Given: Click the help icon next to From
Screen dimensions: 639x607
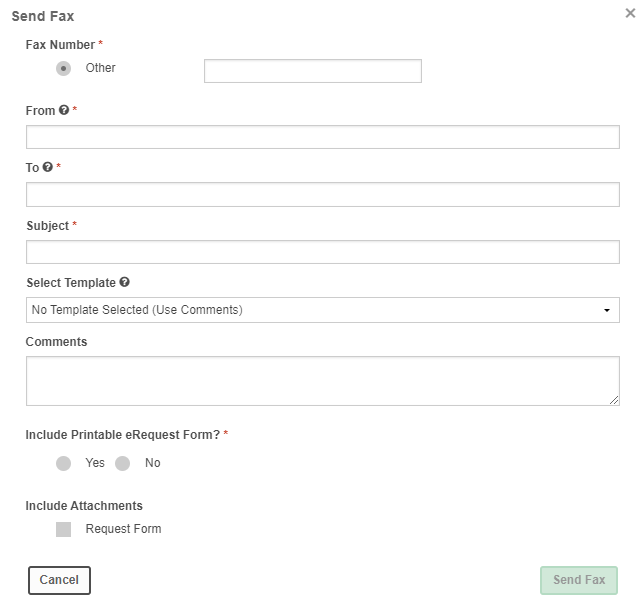Looking at the screenshot, I should 64,110.
